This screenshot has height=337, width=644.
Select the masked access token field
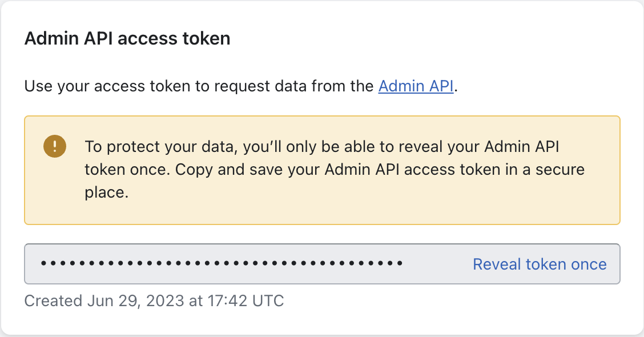[322, 264]
